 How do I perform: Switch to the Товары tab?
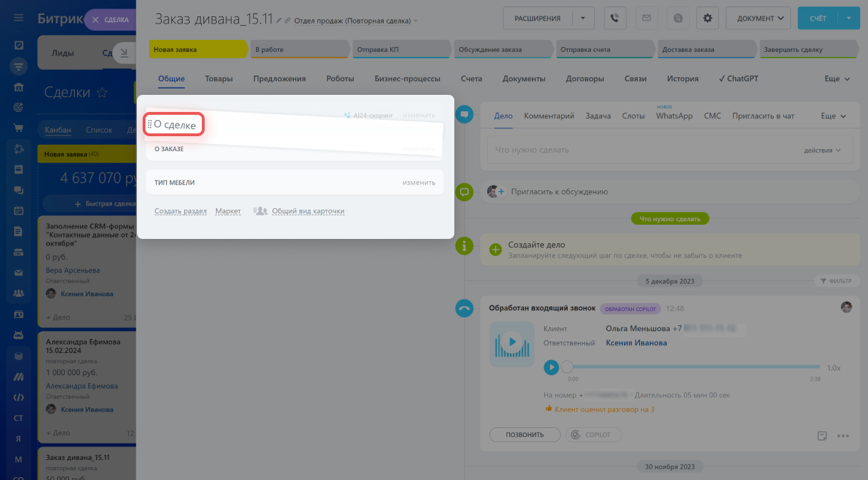tap(219, 78)
